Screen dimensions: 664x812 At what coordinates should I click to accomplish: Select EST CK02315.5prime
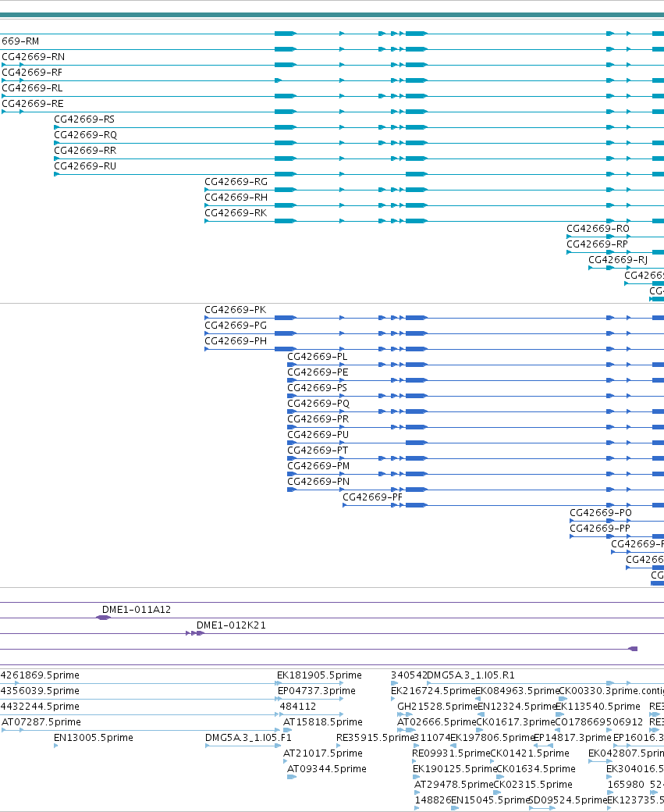(533, 784)
